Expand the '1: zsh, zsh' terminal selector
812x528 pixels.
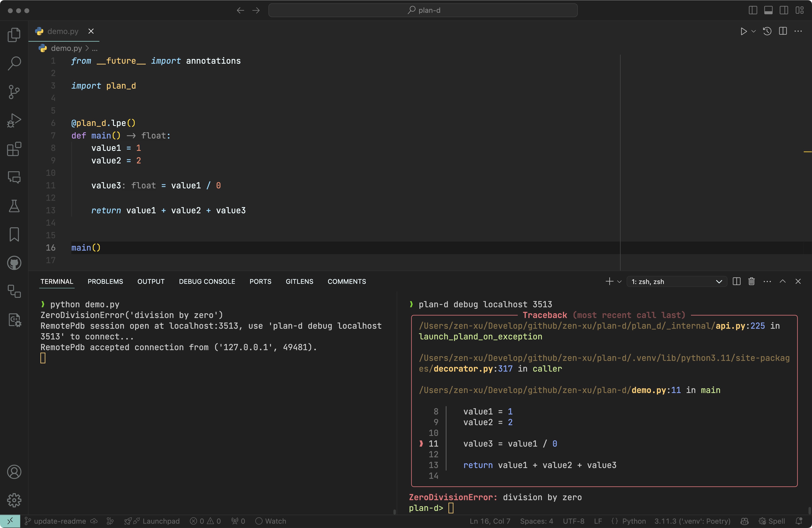click(677, 282)
